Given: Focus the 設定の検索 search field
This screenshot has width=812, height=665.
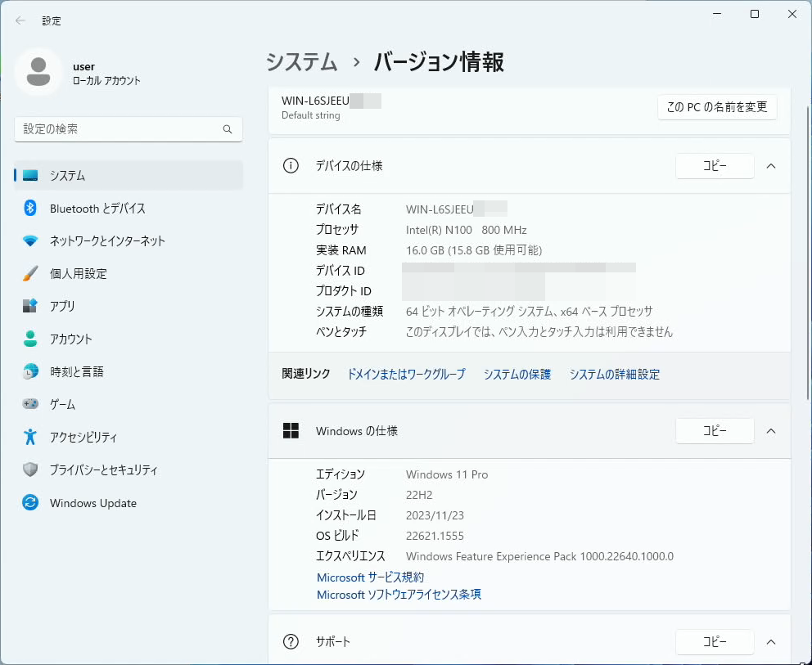Looking at the screenshot, I should point(129,129).
